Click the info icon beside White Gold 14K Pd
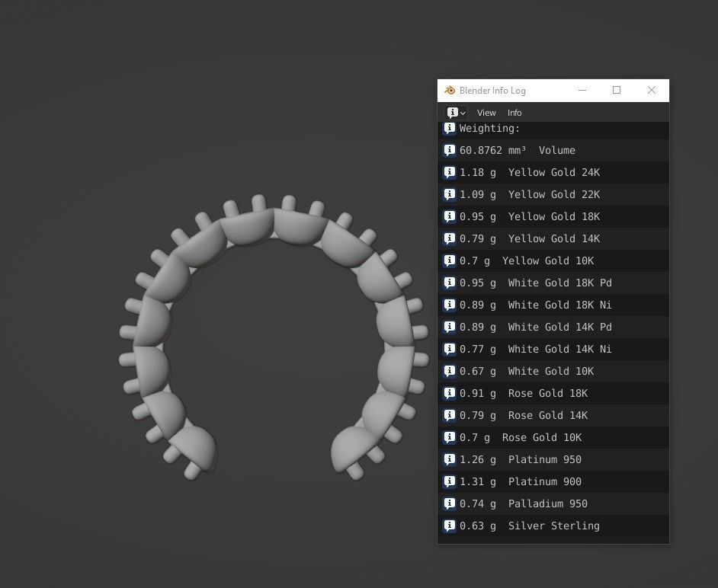718x588 pixels. pos(449,328)
